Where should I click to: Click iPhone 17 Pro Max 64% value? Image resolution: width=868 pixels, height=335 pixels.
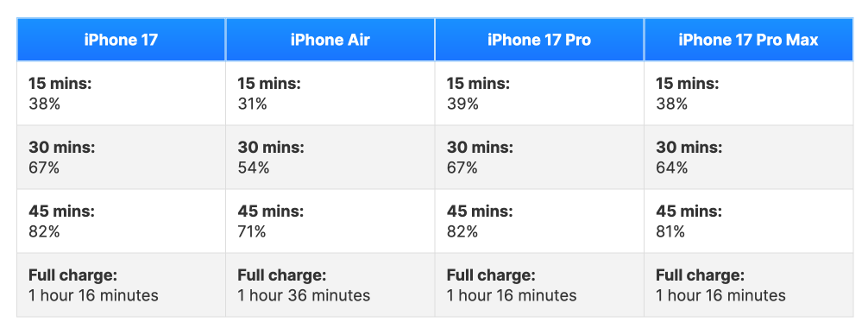click(672, 167)
